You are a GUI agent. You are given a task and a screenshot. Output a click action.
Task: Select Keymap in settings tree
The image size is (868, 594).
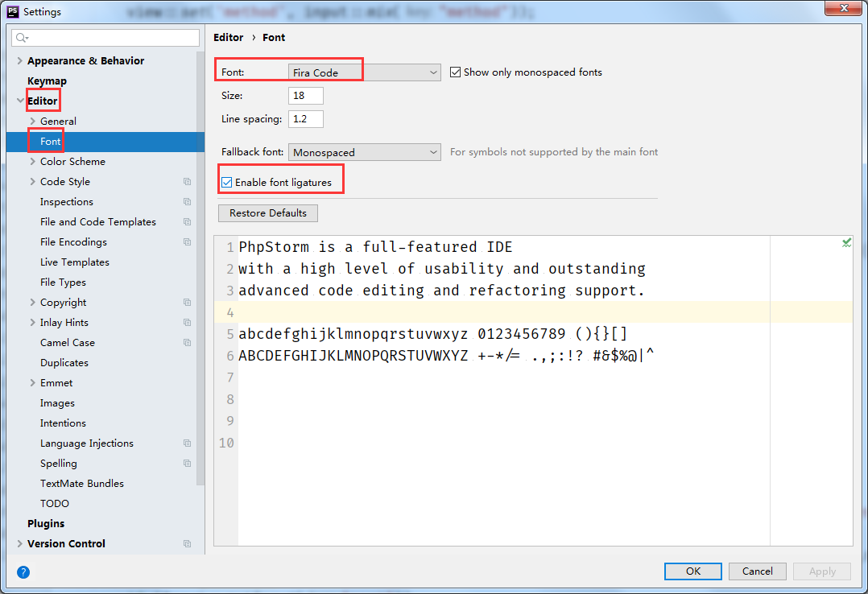(47, 80)
